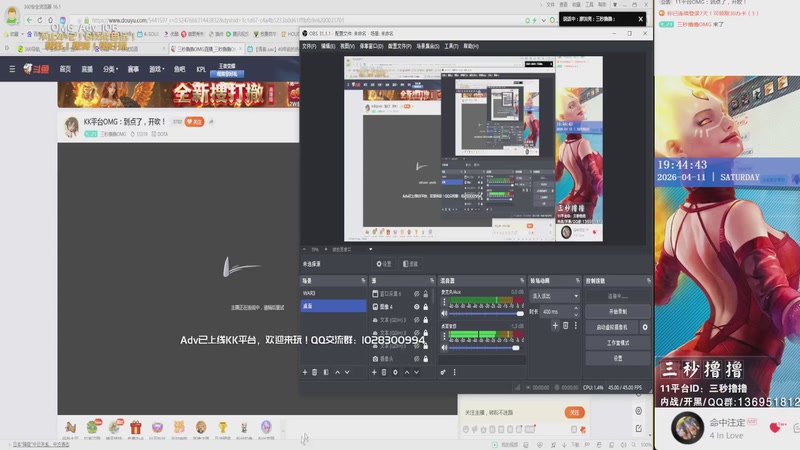The width and height of the screenshot is (800, 450).
Task: Switch to 三秒撸撸OMG browser tab
Action: click(x=205, y=49)
